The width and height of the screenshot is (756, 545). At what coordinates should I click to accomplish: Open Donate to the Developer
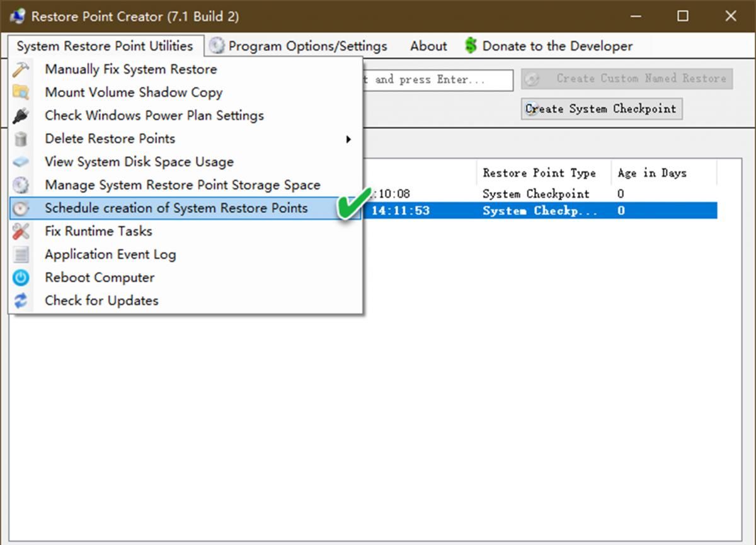(549, 46)
